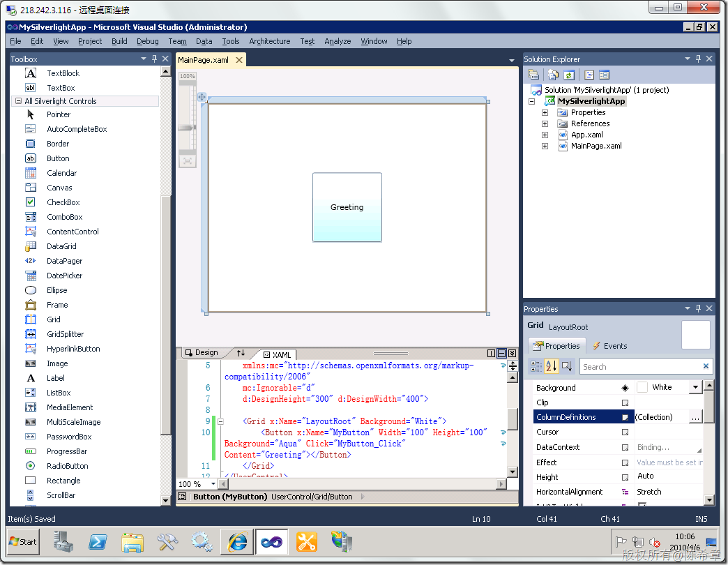Open the Debug menu
Viewport: 728px width, 565px height.
pyautogui.click(x=148, y=41)
